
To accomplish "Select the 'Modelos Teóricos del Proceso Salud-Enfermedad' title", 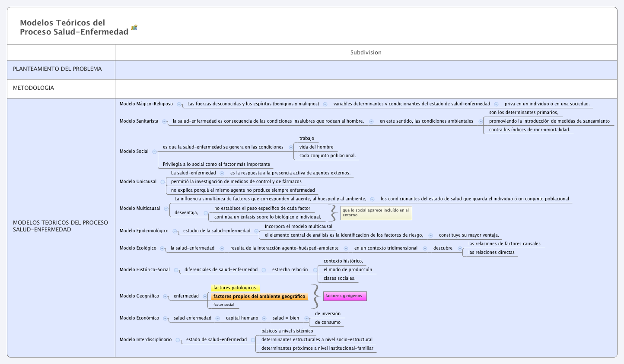I will 74,27.
